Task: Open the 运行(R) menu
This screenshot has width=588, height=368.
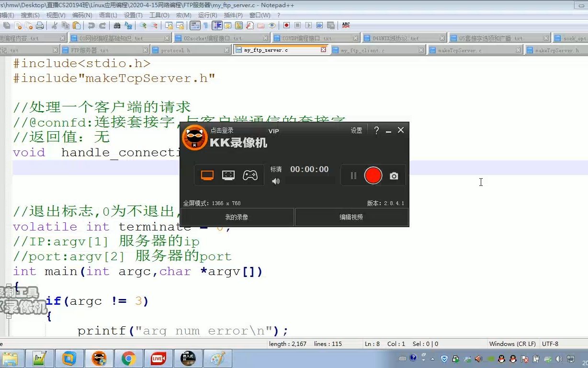Action: pos(207,15)
